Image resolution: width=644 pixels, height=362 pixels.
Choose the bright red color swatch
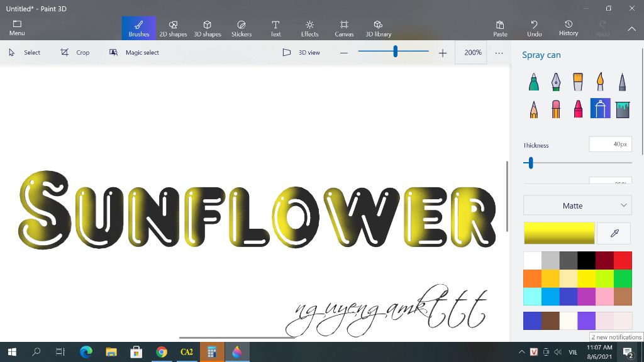point(623,261)
